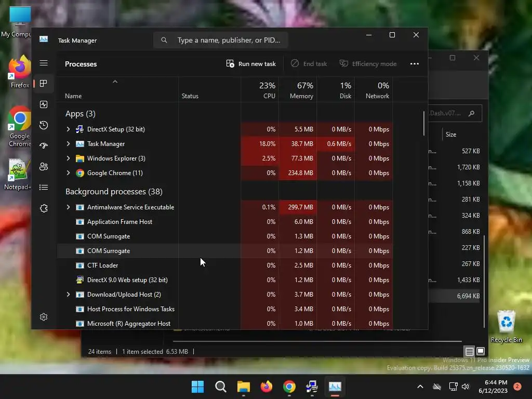Viewport: 532px width, 399px height.
Task: Open Windows Start button on taskbar
Action: pyautogui.click(x=197, y=387)
